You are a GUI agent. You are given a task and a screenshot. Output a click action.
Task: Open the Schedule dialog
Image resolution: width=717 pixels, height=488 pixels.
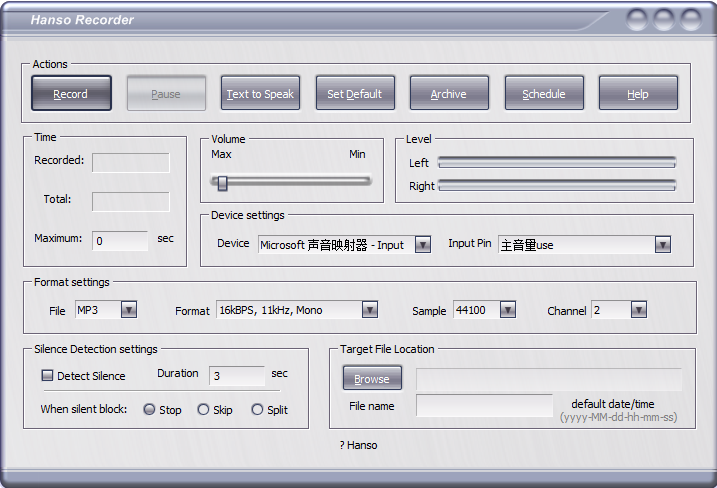pos(544,93)
